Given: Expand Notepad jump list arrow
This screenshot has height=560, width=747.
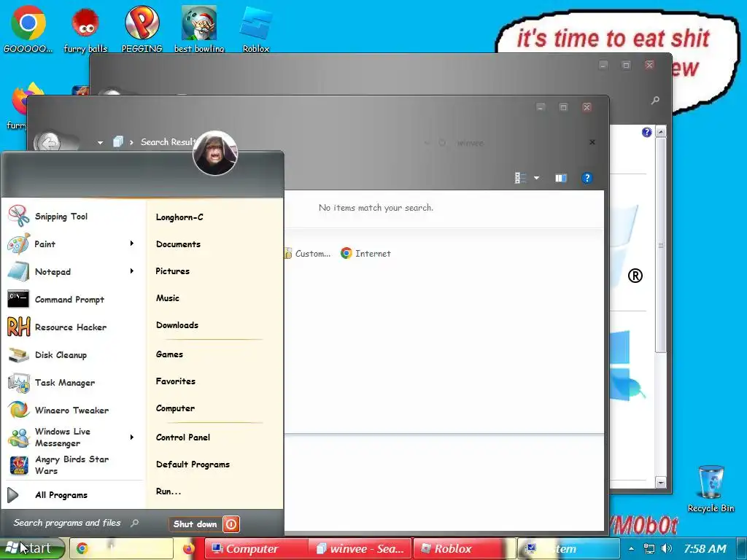Looking at the screenshot, I should [x=132, y=271].
